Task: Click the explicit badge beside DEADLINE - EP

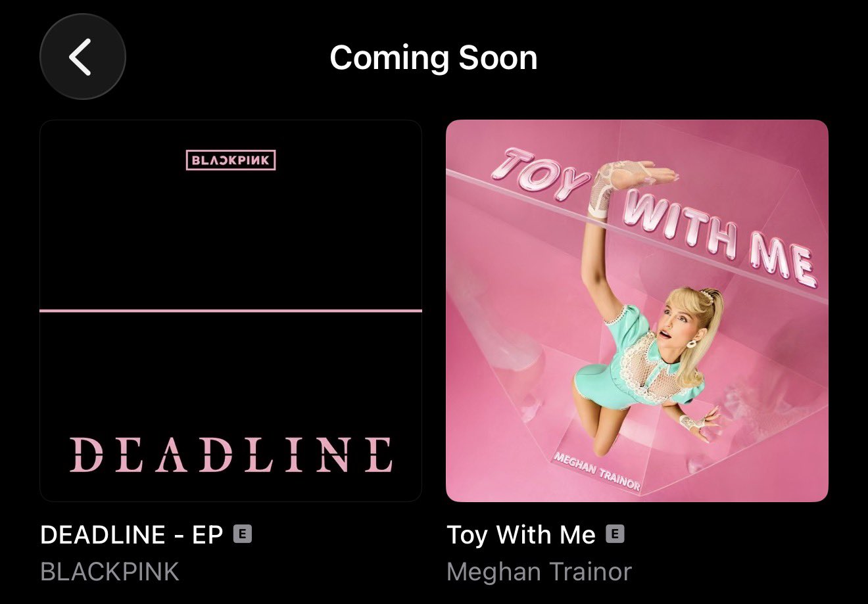Action: point(243,534)
